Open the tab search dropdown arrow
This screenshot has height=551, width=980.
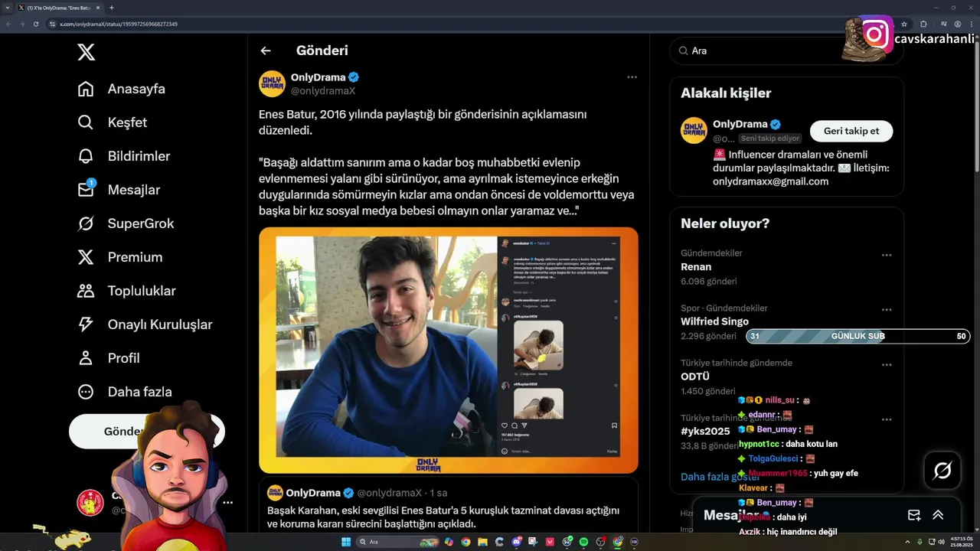pyautogui.click(x=8, y=8)
